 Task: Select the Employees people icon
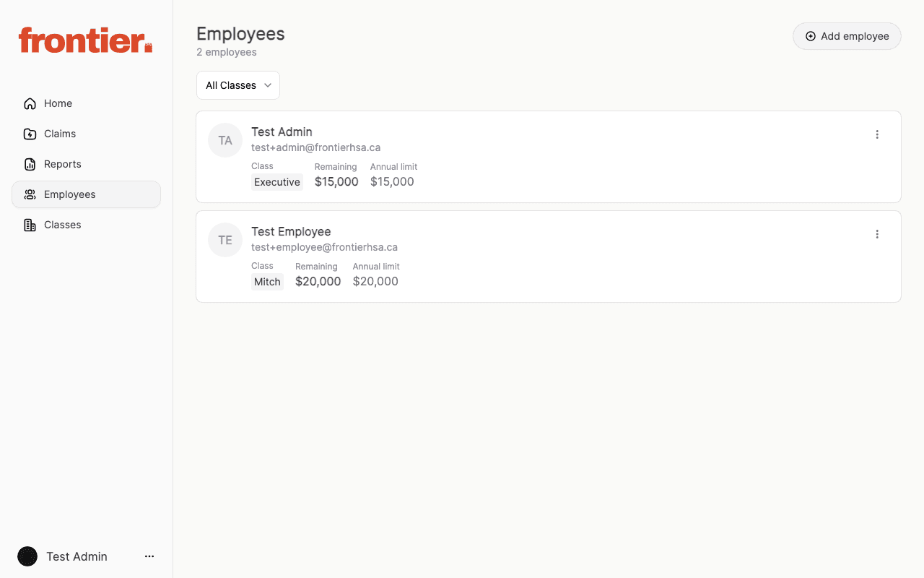coord(29,194)
